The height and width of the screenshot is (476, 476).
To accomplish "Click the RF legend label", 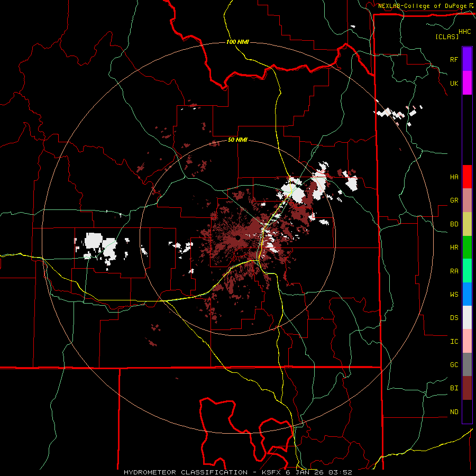I will pos(454,59).
